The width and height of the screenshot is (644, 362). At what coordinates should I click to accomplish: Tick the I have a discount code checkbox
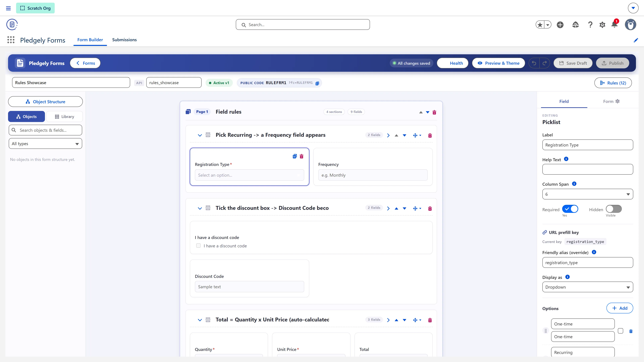pyautogui.click(x=198, y=246)
